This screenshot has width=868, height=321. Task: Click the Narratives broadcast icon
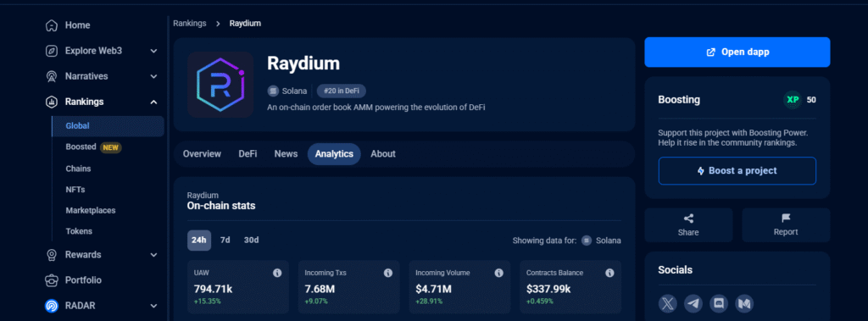tap(52, 76)
